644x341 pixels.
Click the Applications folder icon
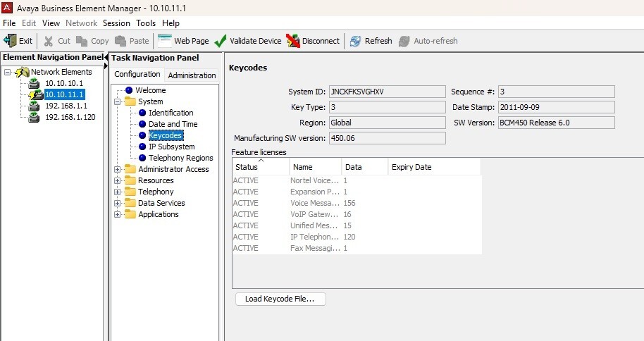coord(130,214)
